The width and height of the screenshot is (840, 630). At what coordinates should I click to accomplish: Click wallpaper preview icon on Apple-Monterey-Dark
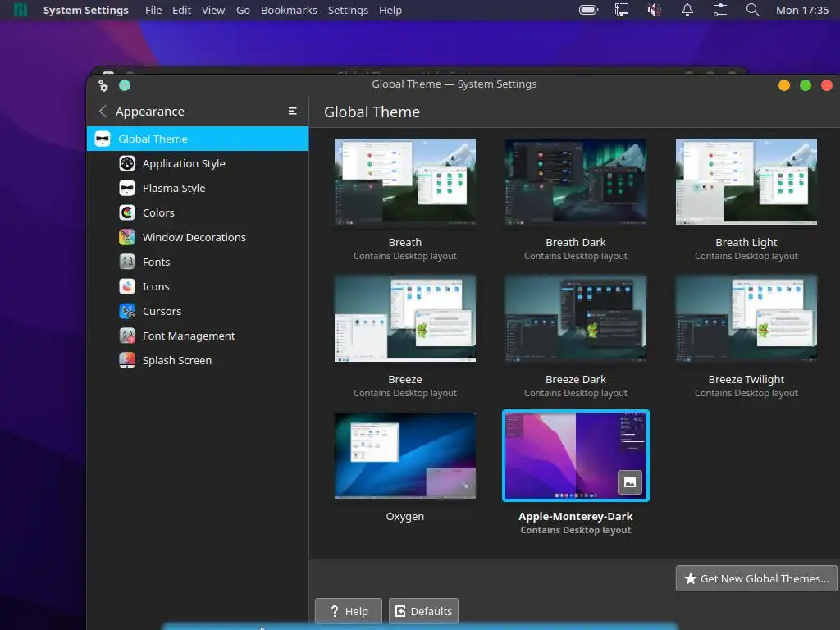pyautogui.click(x=630, y=482)
